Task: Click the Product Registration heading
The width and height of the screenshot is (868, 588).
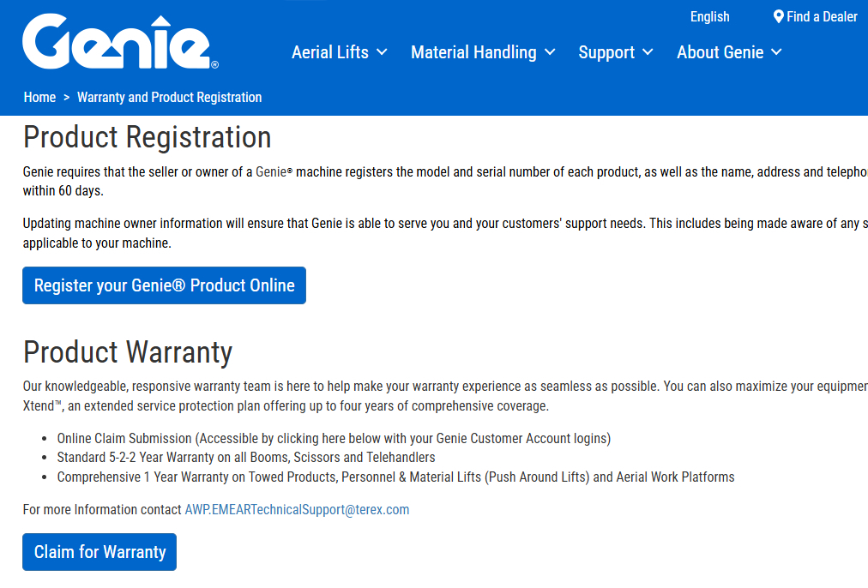Action: pyautogui.click(x=147, y=138)
